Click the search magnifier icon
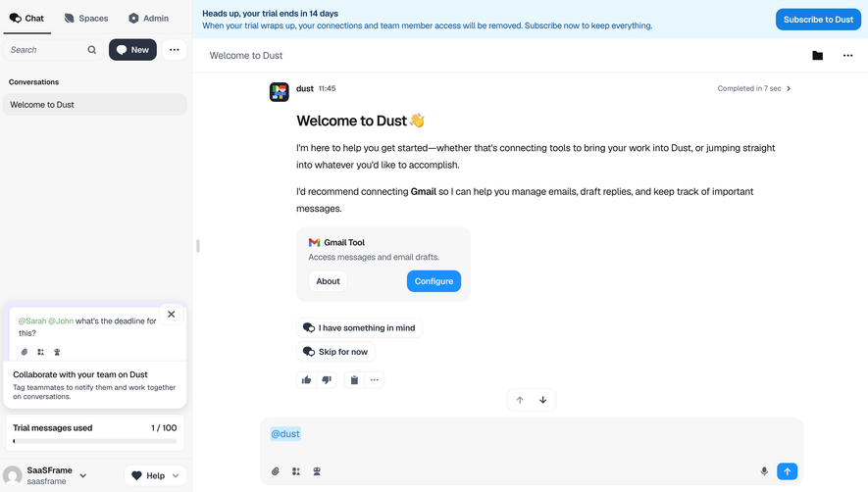The image size is (868, 492). click(x=92, y=50)
